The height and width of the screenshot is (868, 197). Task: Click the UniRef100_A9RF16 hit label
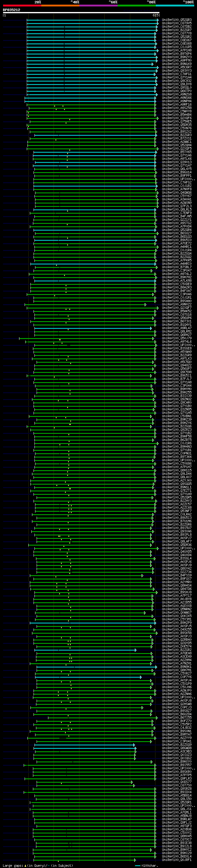click(177, 104)
